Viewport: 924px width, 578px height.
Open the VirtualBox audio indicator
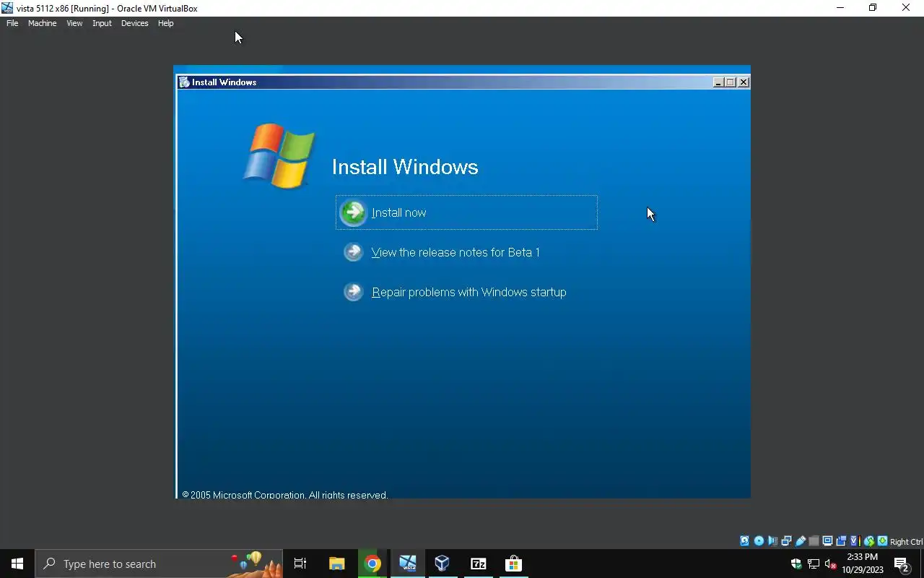tap(772, 541)
